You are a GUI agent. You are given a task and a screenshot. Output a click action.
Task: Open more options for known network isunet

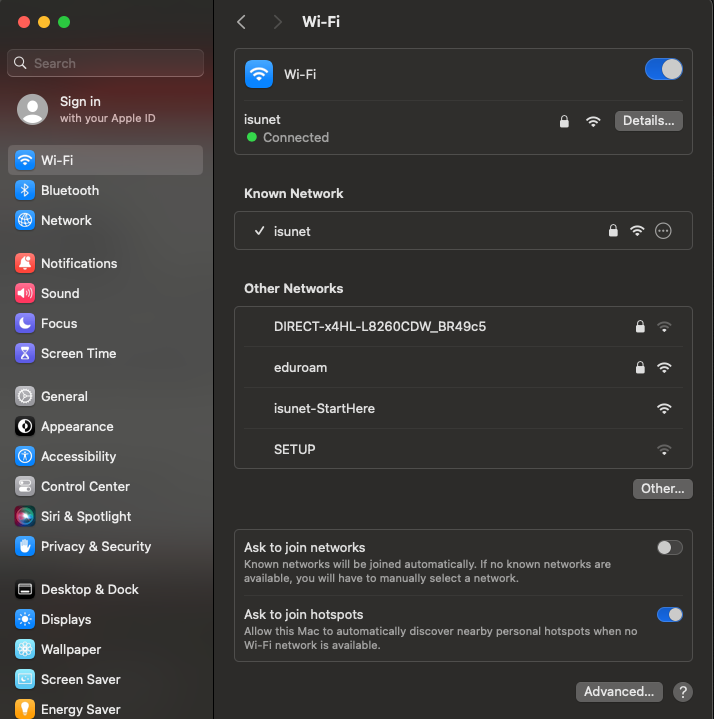click(x=663, y=231)
